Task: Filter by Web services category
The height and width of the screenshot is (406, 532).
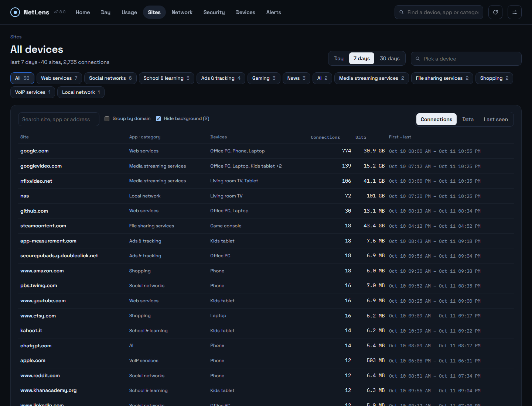Action: coord(59,78)
